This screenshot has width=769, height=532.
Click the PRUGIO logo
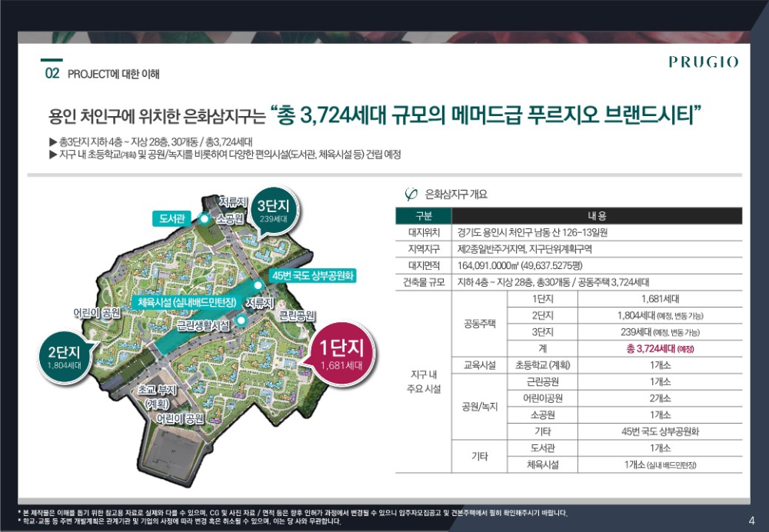704,62
